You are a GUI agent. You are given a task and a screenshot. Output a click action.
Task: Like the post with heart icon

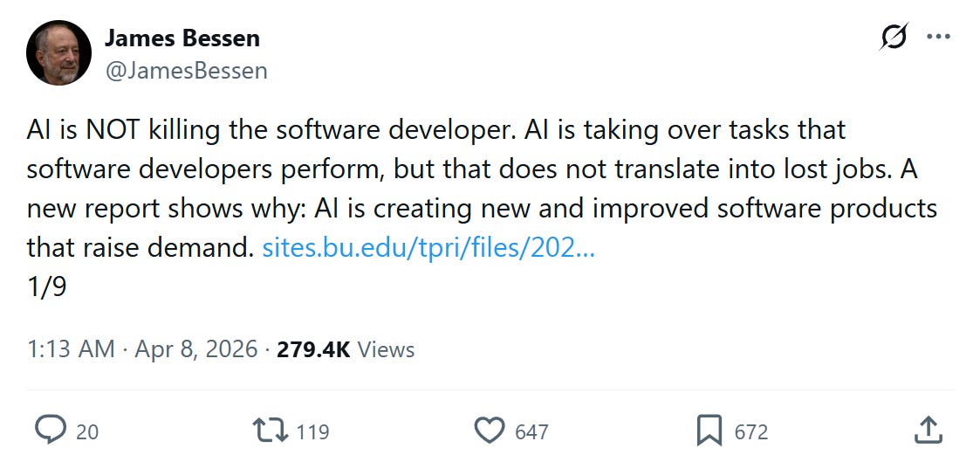click(490, 431)
